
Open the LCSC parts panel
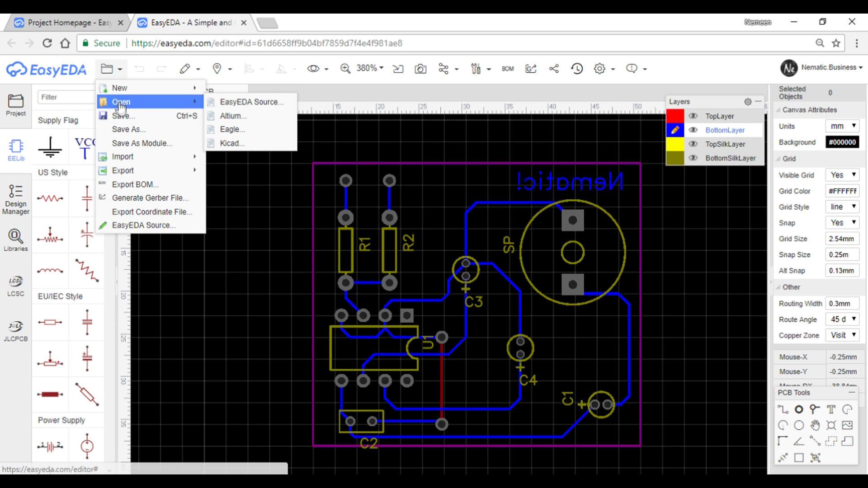pyautogui.click(x=16, y=286)
